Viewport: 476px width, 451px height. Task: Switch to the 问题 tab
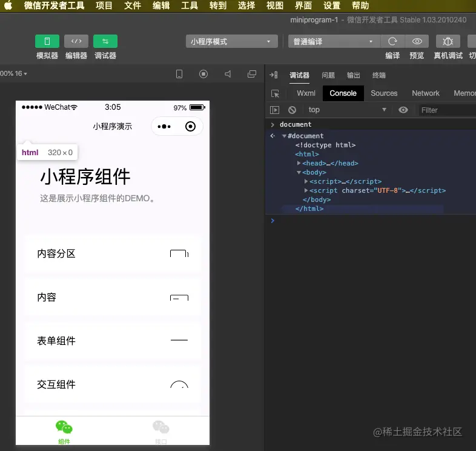coord(328,75)
